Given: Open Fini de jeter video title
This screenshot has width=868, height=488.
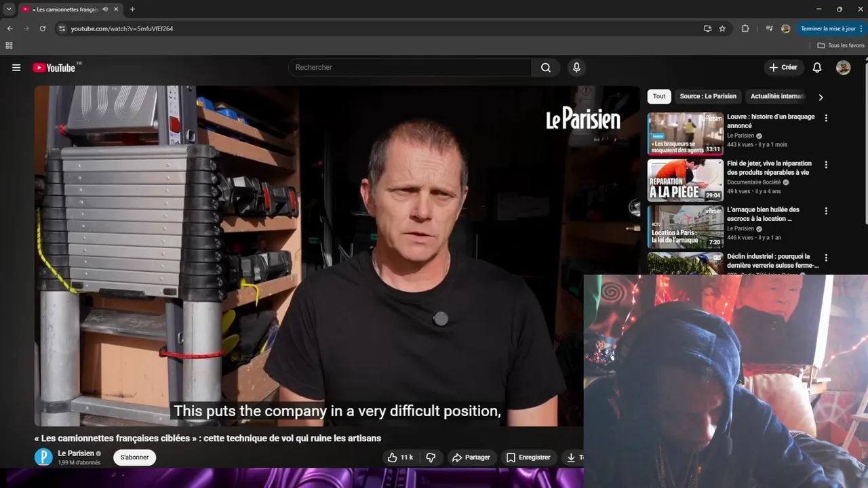Looking at the screenshot, I should (770, 168).
